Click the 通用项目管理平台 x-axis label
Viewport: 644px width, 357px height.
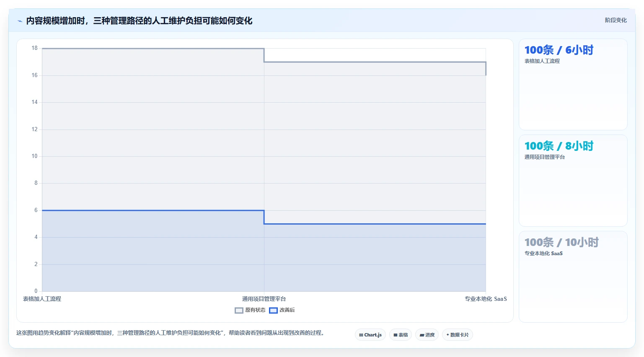pos(264,299)
